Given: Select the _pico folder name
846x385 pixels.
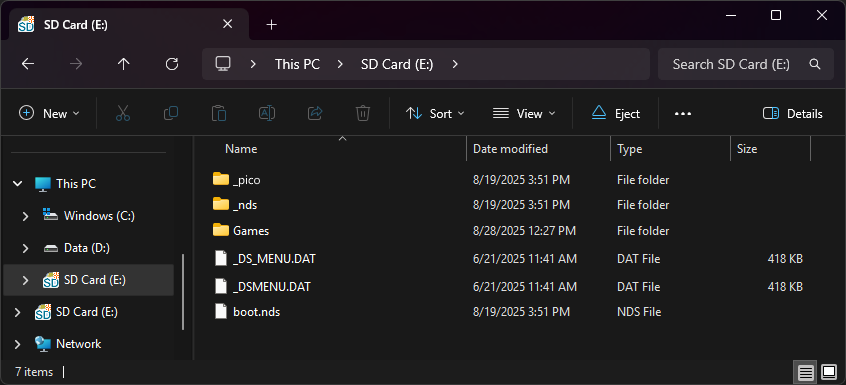Looking at the screenshot, I should click(247, 180).
